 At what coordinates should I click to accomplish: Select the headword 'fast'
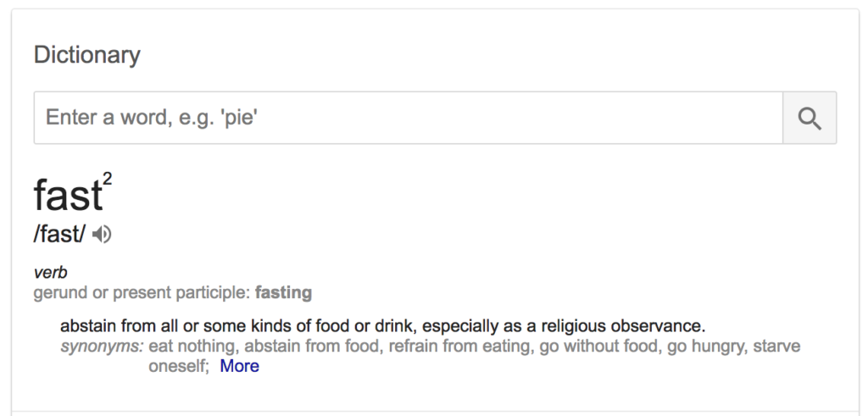click(x=68, y=195)
